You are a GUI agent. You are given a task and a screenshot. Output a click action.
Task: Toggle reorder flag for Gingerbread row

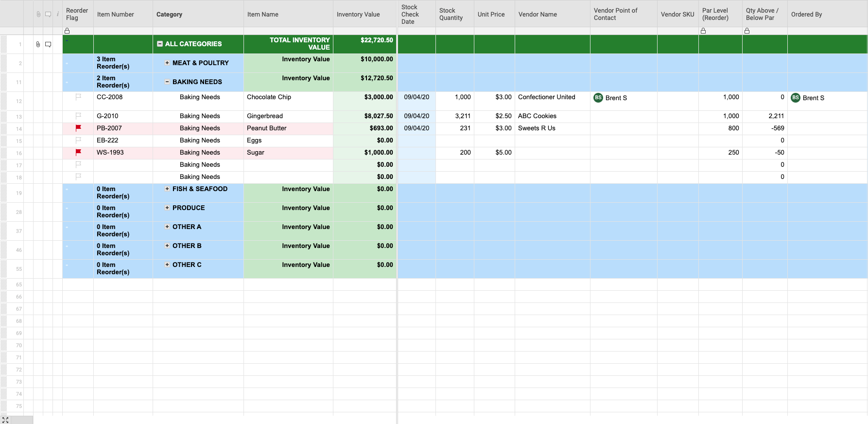click(x=78, y=116)
